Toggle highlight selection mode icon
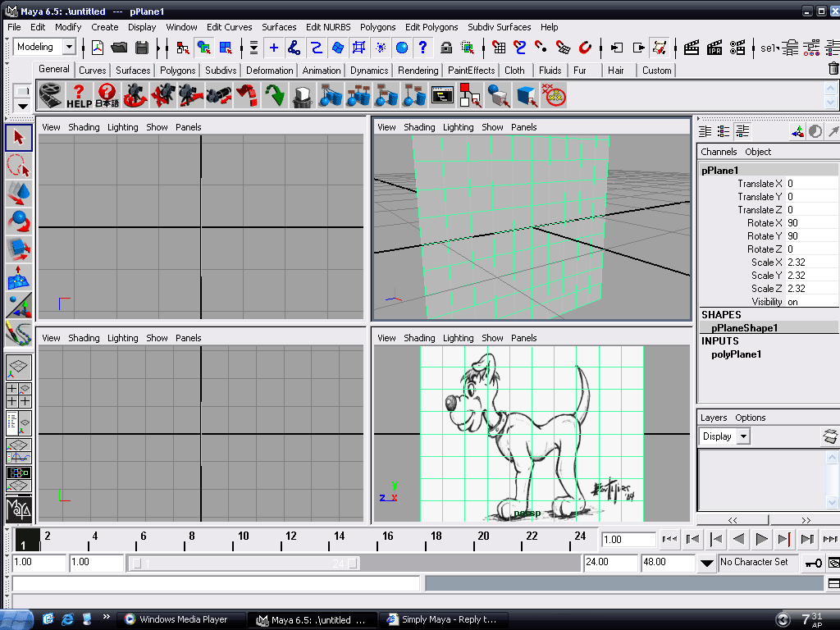Screen dimensions: 840x630 (468, 48)
